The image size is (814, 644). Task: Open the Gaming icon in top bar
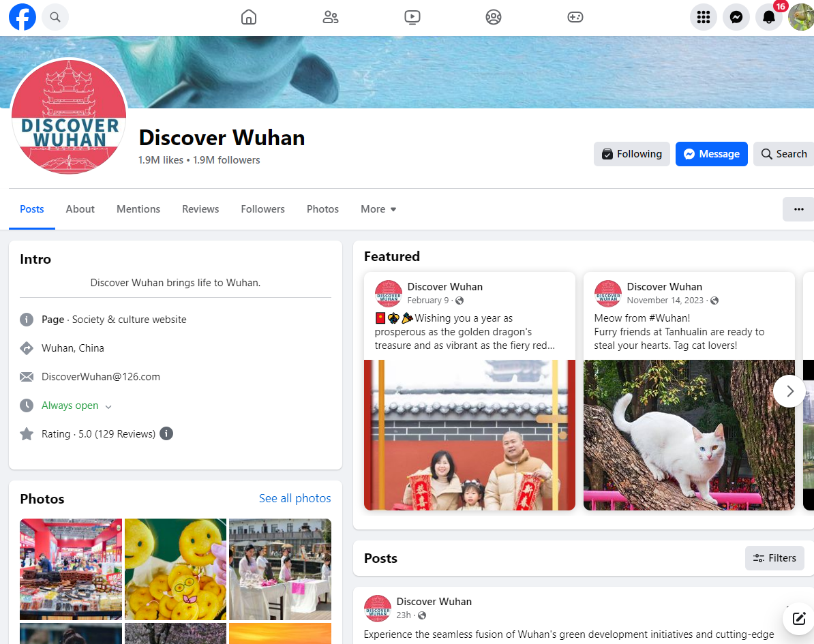[x=575, y=17]
